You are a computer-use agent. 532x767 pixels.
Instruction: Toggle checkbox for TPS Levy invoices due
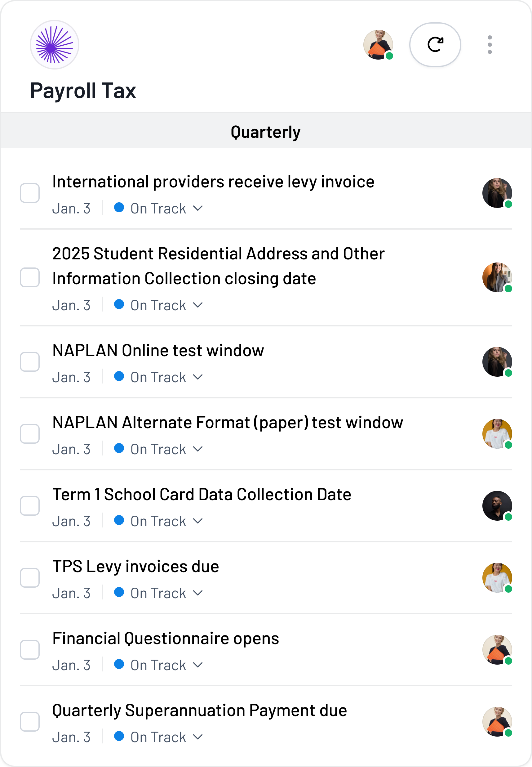click(x=30, y=577)
